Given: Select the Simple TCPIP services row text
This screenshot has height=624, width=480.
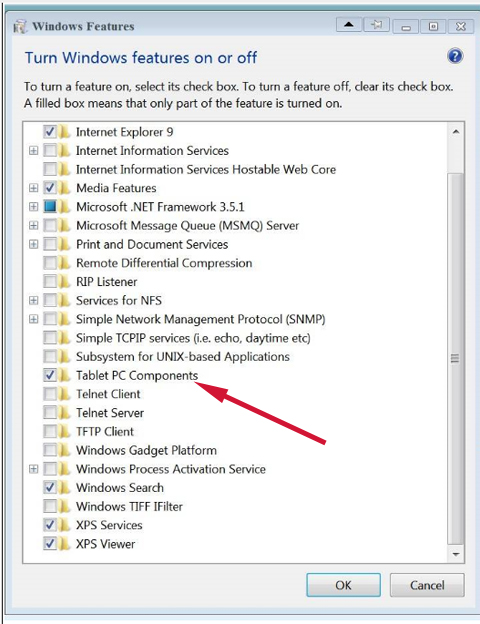Looking at the screenshot, I should (x=193, y=338).
